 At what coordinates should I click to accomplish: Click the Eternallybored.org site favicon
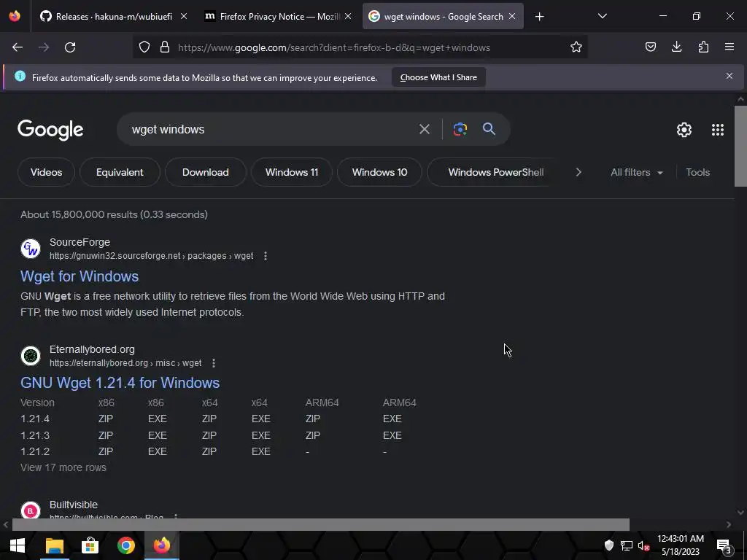pos(31,356)
